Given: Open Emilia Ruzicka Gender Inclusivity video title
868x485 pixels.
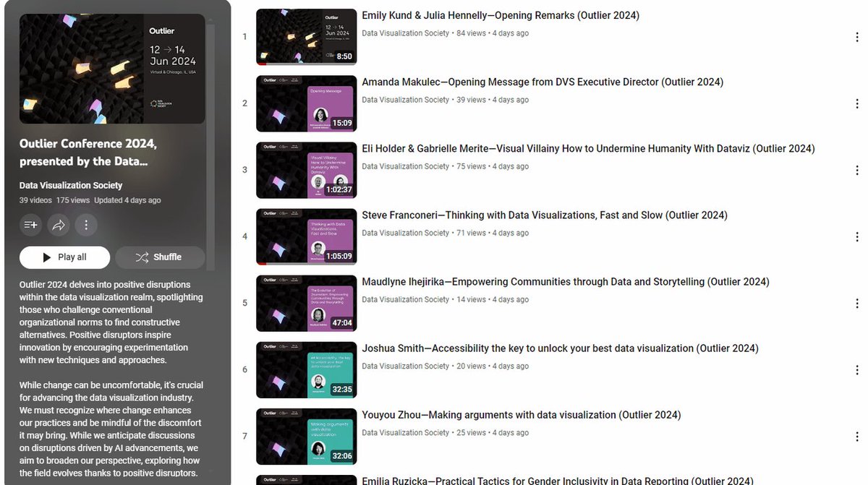Looking at the screenshot, I should (x=558, y=481).
